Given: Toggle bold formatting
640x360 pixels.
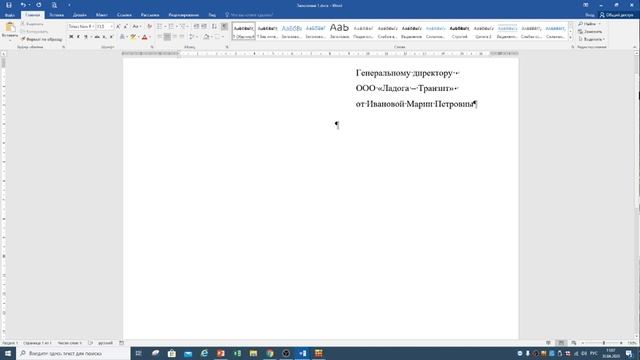Looking at the screenshot, I should pos(71,37).
